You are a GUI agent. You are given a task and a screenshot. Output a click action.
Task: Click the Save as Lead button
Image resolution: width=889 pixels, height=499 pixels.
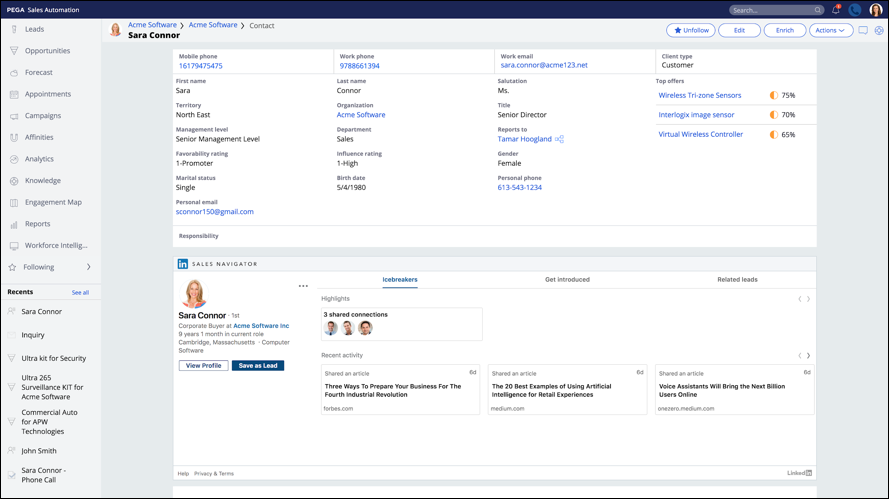point(258,366)
